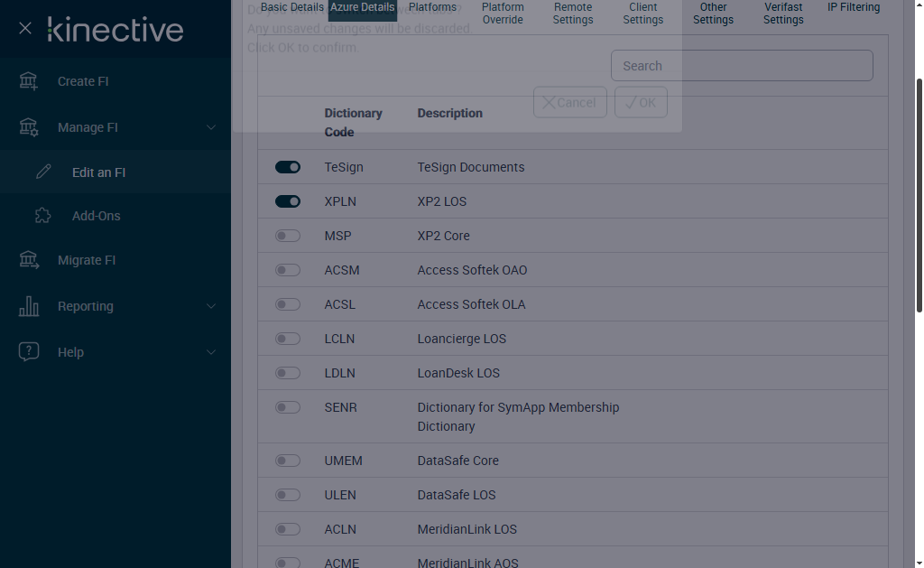Disable the TeSign dictionary toggle

click(x=288, y=167)
